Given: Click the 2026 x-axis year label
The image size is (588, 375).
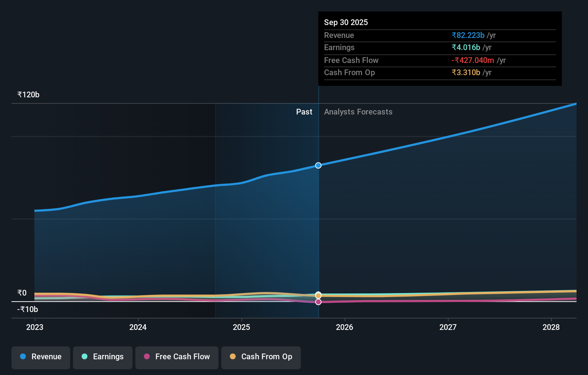Looking at the screenshot, I should 344,327.
